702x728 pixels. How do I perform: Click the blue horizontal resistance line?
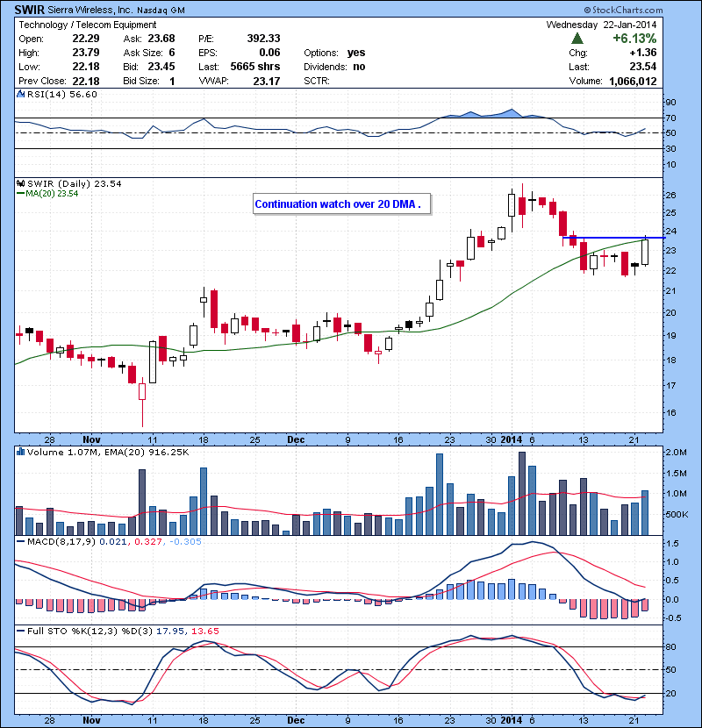click(x=613, y=238)
